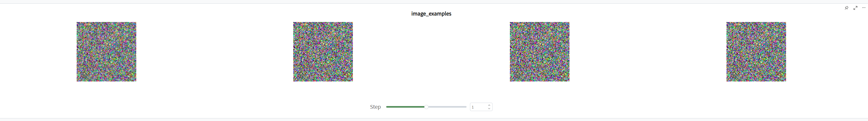Screen dimensions: 868x121
Task: Decrease Step with the down arrow
Action: (489, 109)
